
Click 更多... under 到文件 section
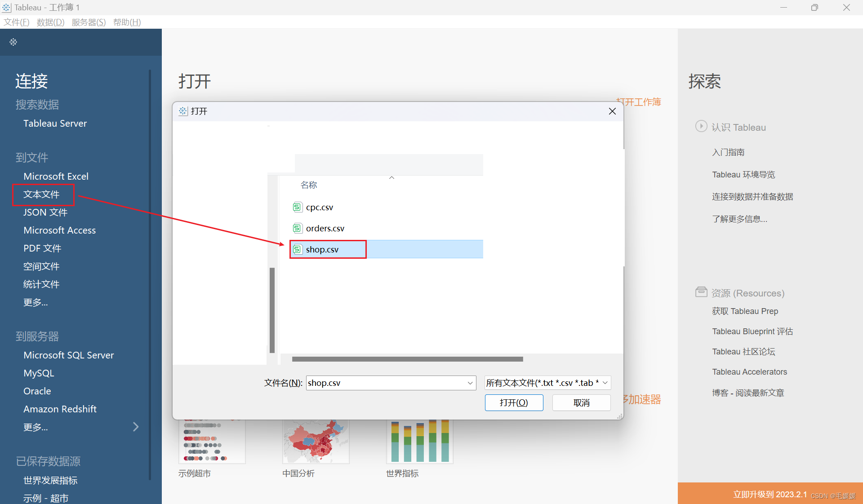[36, 302]
